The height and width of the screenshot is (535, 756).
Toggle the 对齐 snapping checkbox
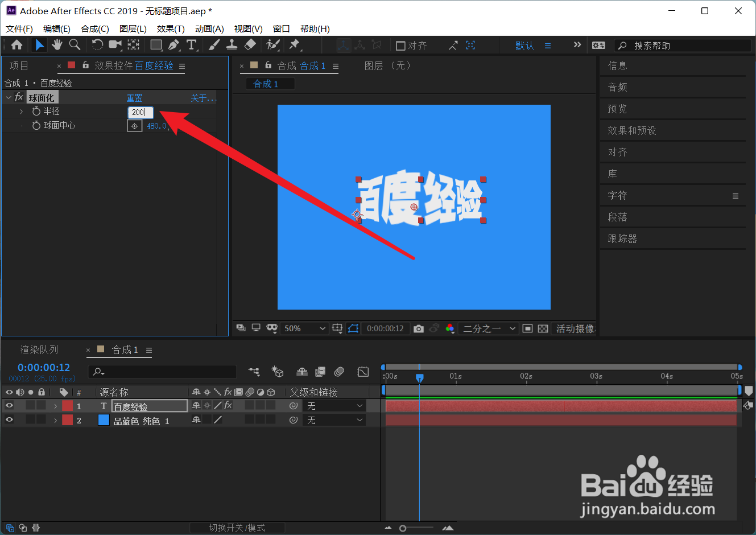coord(400,46)
